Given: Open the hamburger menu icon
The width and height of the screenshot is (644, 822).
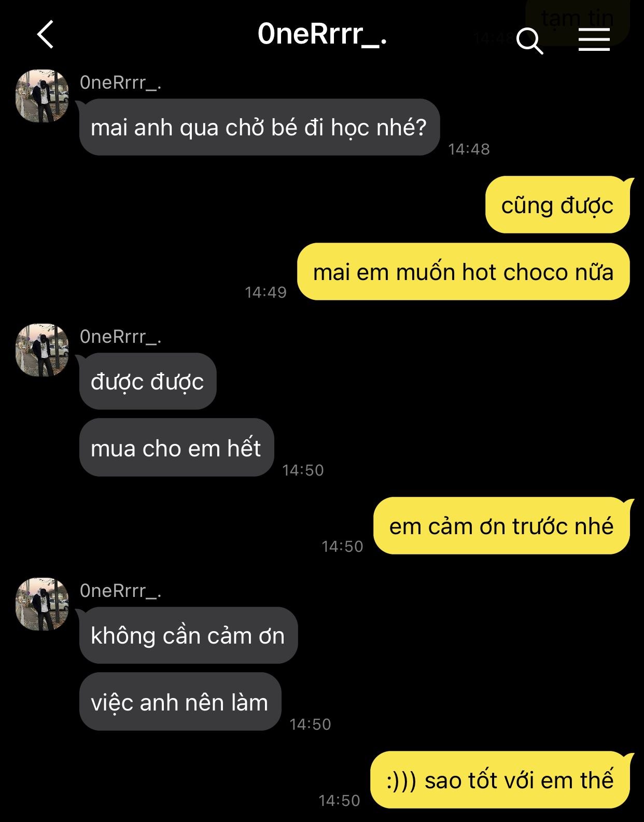Looking at the screenshot, I should [594, 39].
